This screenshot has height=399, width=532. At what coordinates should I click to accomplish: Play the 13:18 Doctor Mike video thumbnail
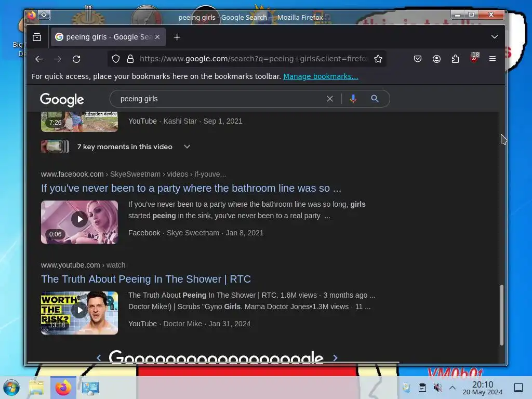click(x=79, y=313)
